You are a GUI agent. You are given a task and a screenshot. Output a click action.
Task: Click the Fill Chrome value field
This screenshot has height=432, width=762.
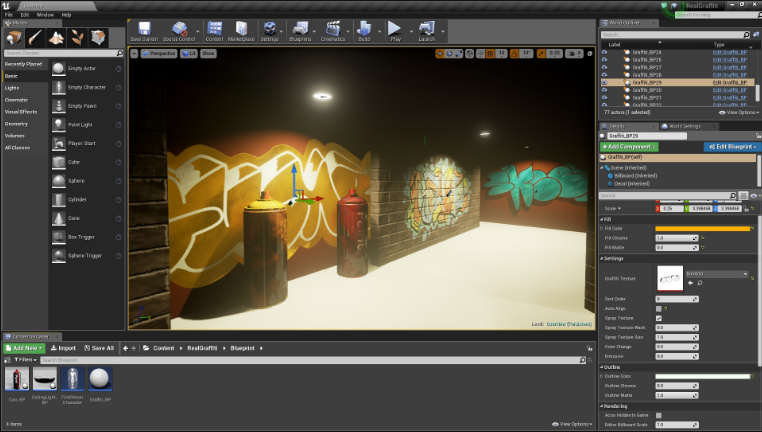(677, 238)
